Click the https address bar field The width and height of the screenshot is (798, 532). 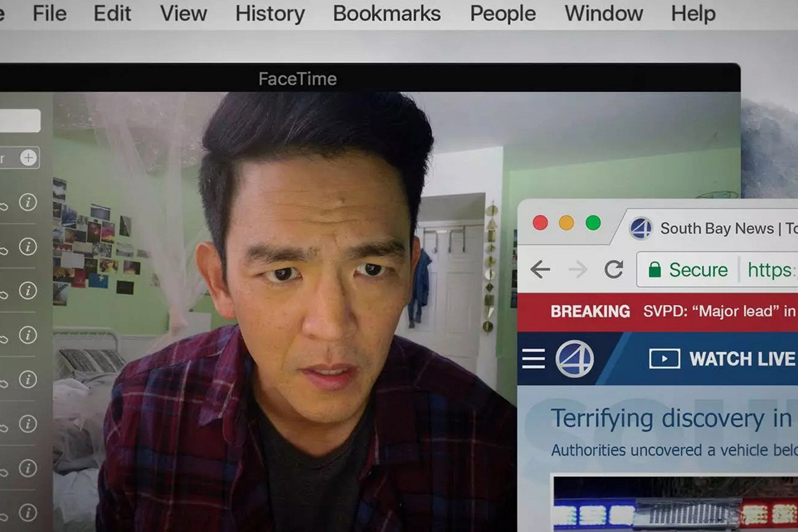click(770, 270)
